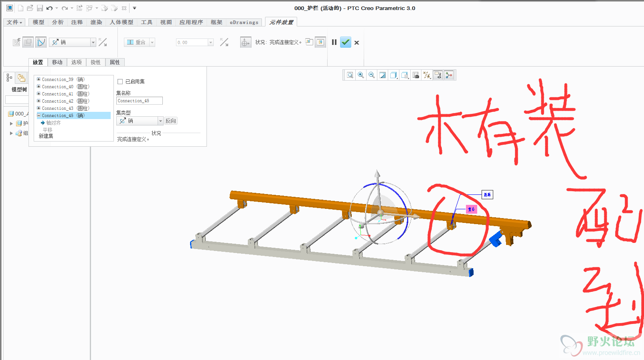Switch to the 工具 ribbon tab

(x=147, y=22)
